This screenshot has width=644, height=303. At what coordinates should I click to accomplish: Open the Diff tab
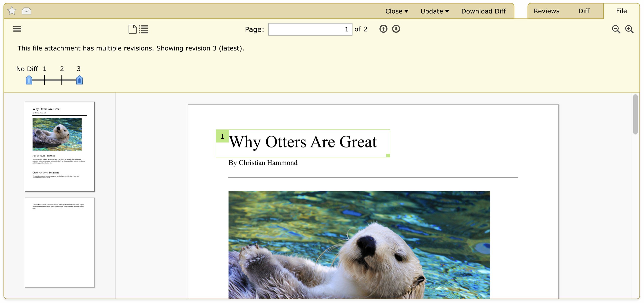[584, 11]
